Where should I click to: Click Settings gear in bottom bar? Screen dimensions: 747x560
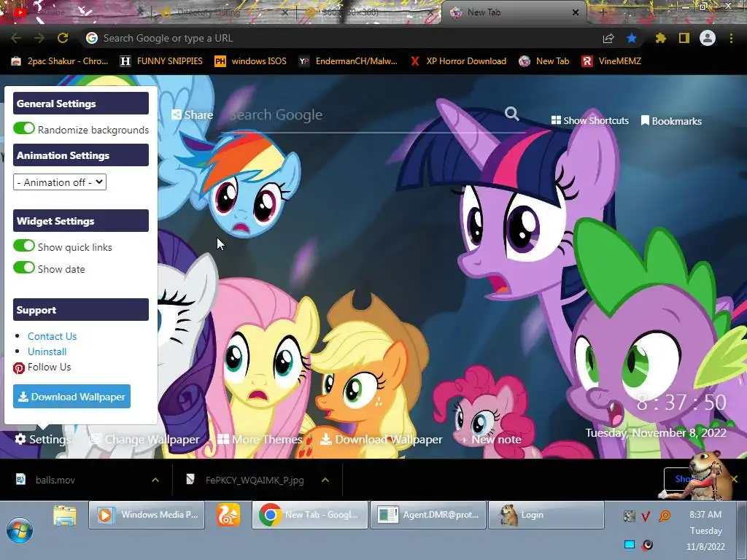[43, 439]
